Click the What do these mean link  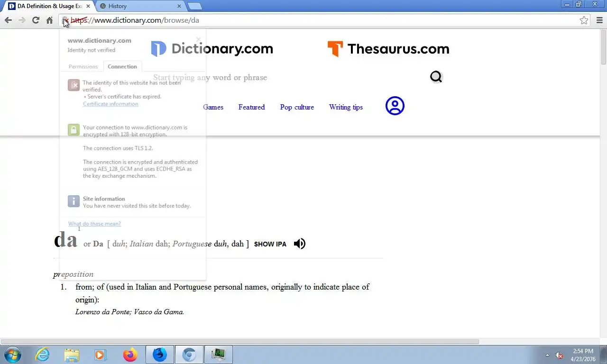(94, 224)
